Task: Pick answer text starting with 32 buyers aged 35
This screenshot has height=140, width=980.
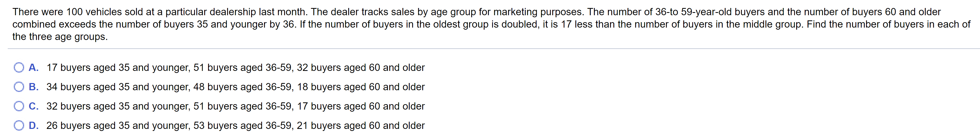Action: (235, 106)
